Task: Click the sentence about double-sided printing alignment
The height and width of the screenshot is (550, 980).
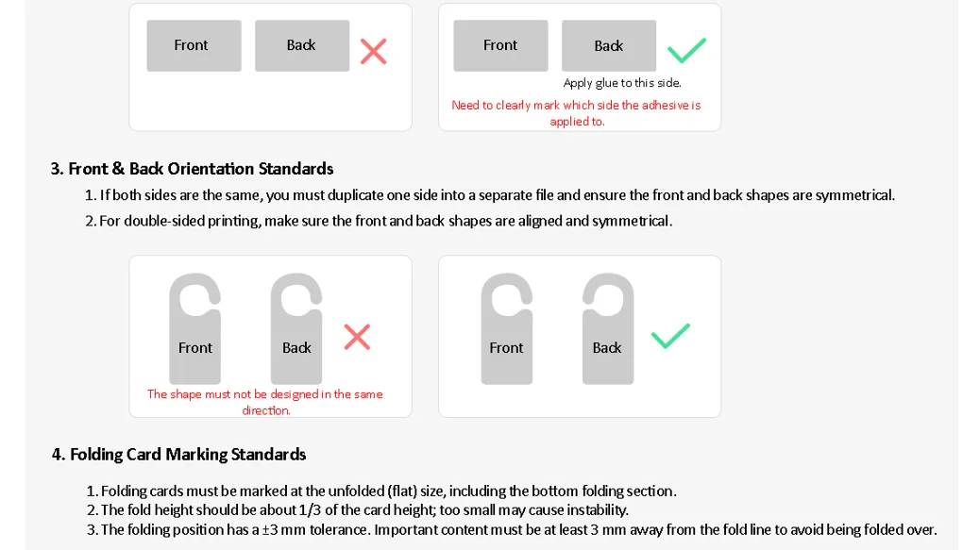Action: tap(379, 221)
